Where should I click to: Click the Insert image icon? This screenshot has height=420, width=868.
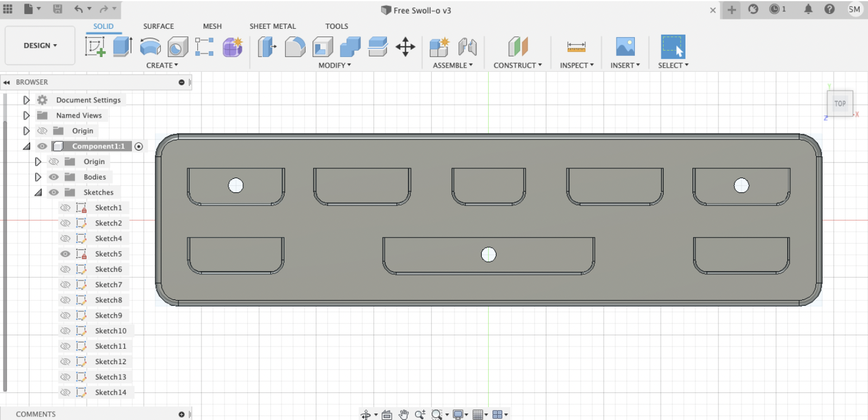[x=625, y=46]
